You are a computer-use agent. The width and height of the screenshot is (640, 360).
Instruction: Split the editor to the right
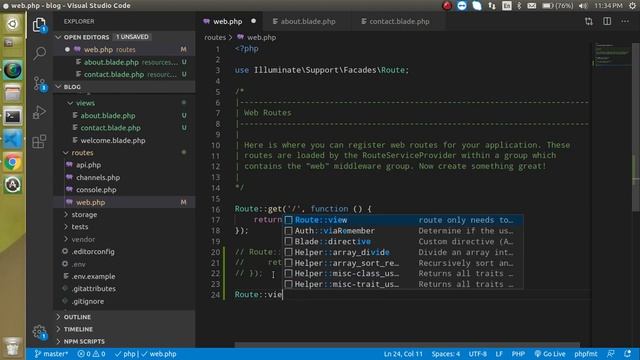[x=607, y=21]
